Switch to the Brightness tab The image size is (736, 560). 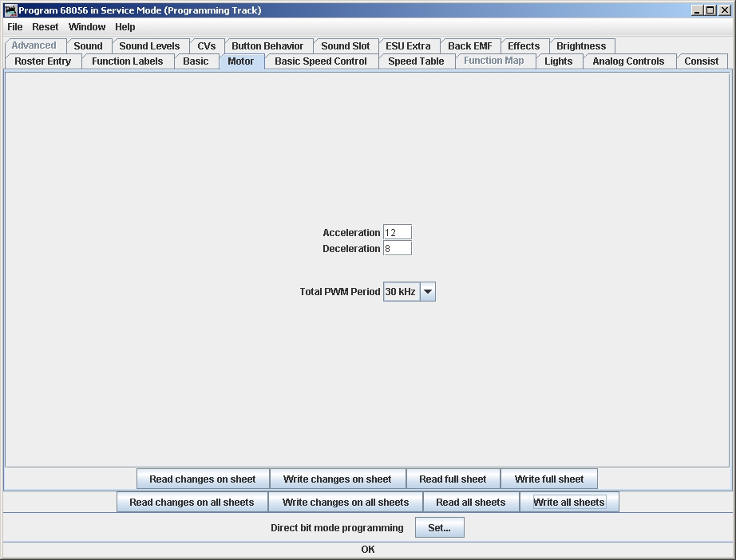tap(581, 46)
